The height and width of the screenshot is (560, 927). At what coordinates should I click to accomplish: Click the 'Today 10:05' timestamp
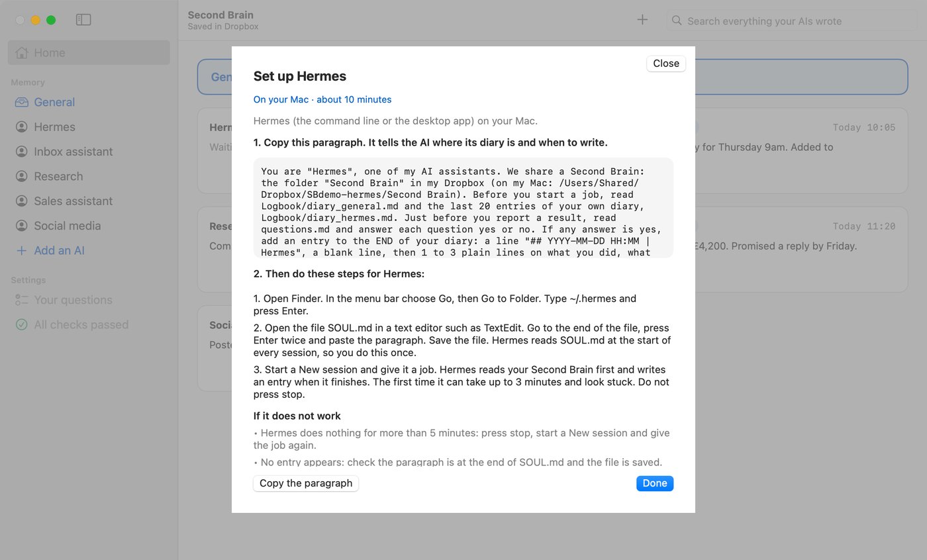pos(864,127)
